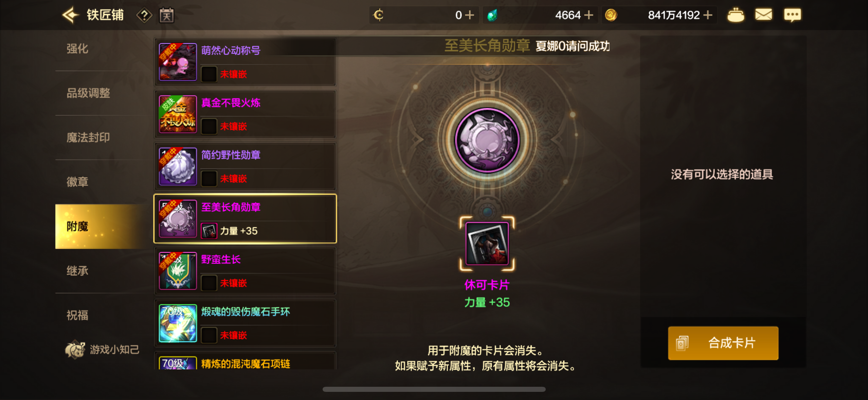Click the 合成卡片 button
Viewport: 868px width, 400px height.
click(723, 343)
